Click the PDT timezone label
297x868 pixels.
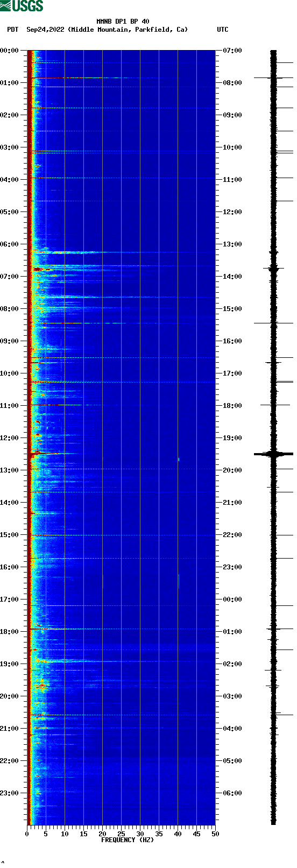(x=13, y=30)
